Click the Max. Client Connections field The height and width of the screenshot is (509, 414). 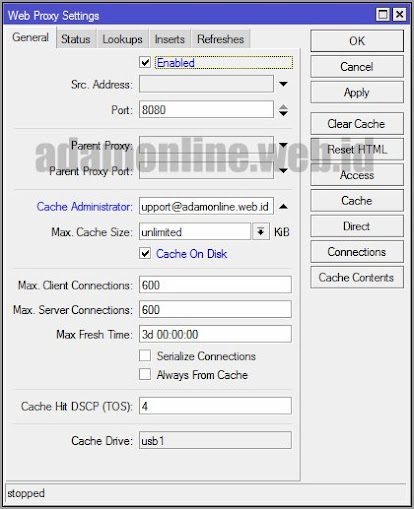coord(215,285)
